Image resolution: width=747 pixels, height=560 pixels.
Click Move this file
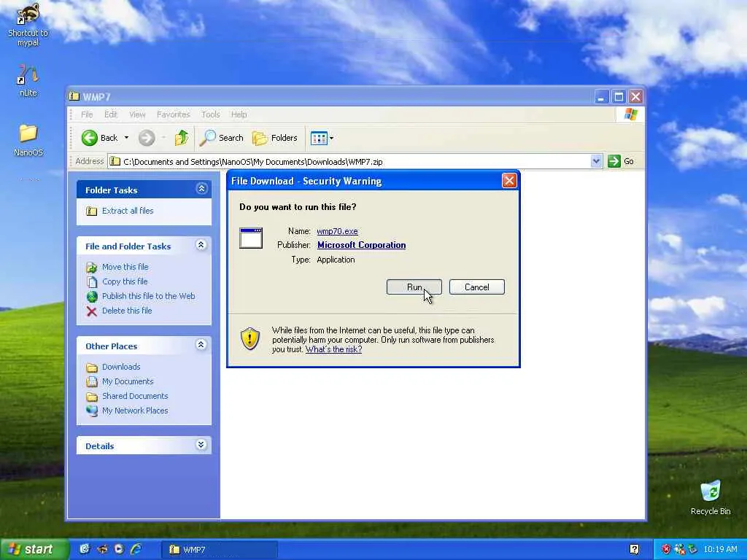[x=125, y=267]
